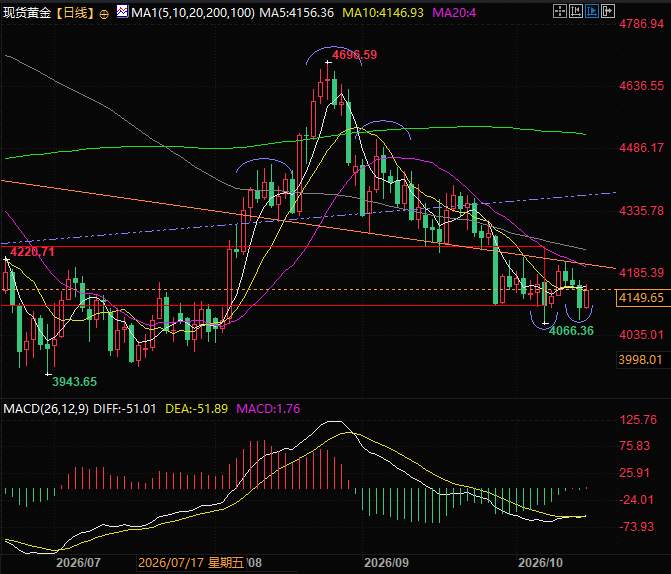Click the DEA:-51.89 legend value
The width and height of the screenshot is (671, 574).
(x=196, y=409)
